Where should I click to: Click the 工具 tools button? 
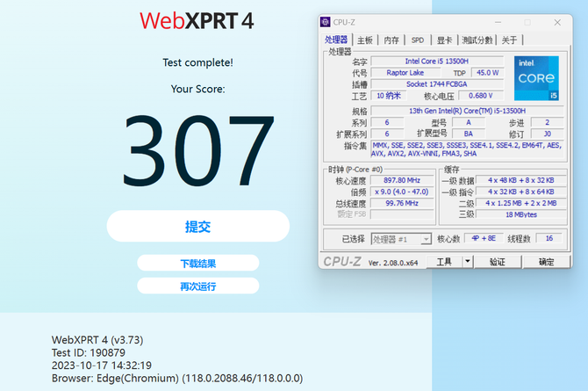(x=444, y=262)
